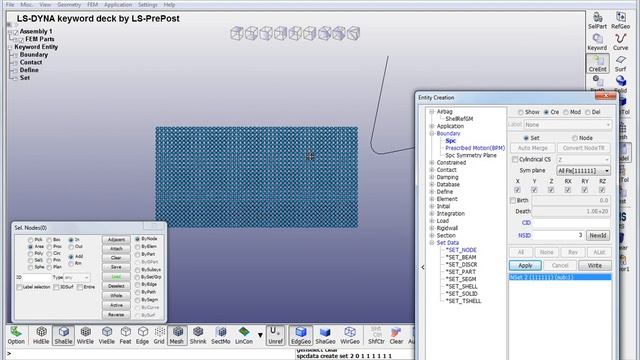Image resolution: width=640 pixels, height=360 pixels.
Task: Toggle the Birth checkbox
Action: [513, 200]
